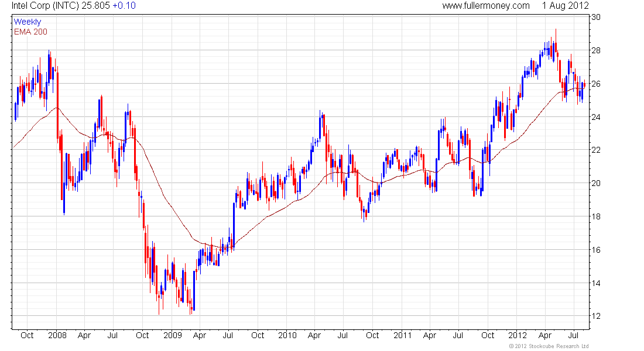Click the 30 price axis label
Screen dimensions: 644x351
click(595, 17)
